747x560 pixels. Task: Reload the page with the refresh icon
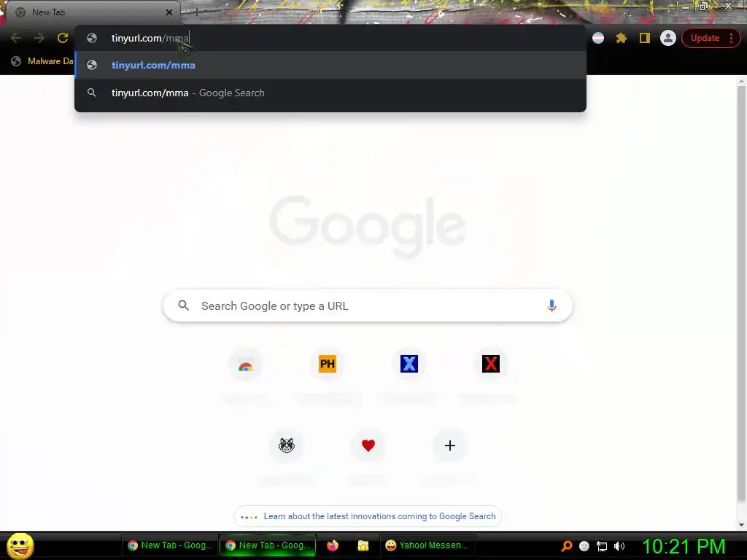[x=63, y=38]
